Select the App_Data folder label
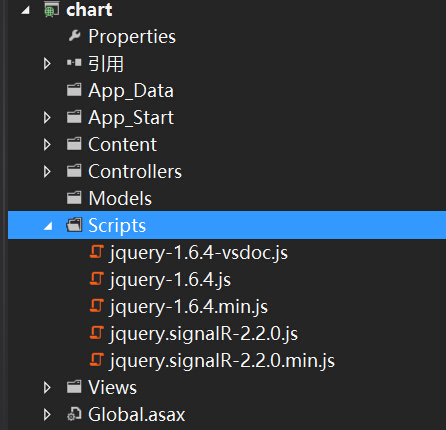446x430 pixels. pos(131,91)
